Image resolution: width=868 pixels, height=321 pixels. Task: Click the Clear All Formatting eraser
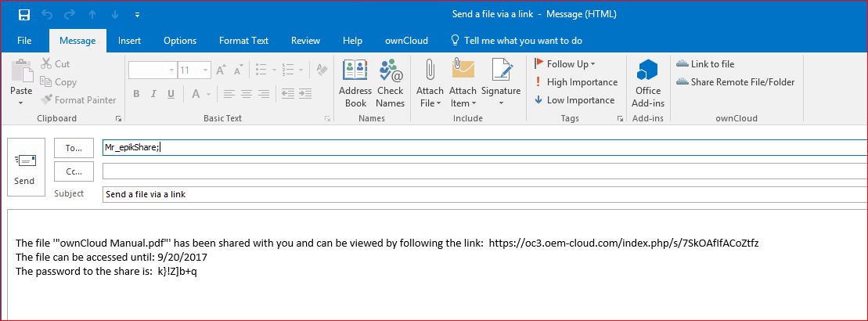click(x=322, y=70)
